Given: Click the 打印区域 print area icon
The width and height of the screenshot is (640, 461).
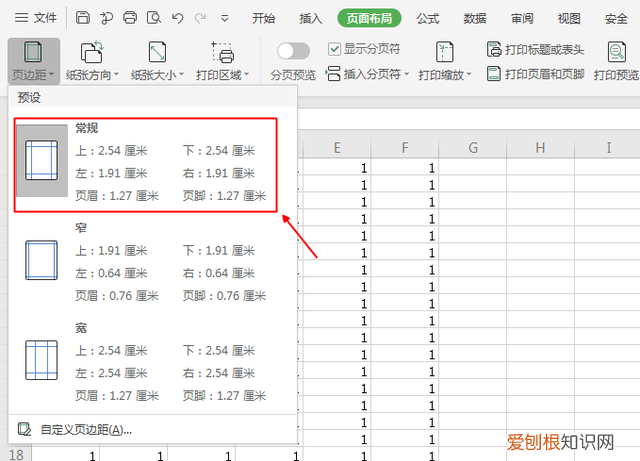Looking at the screenshot, I should pos(222,52).
